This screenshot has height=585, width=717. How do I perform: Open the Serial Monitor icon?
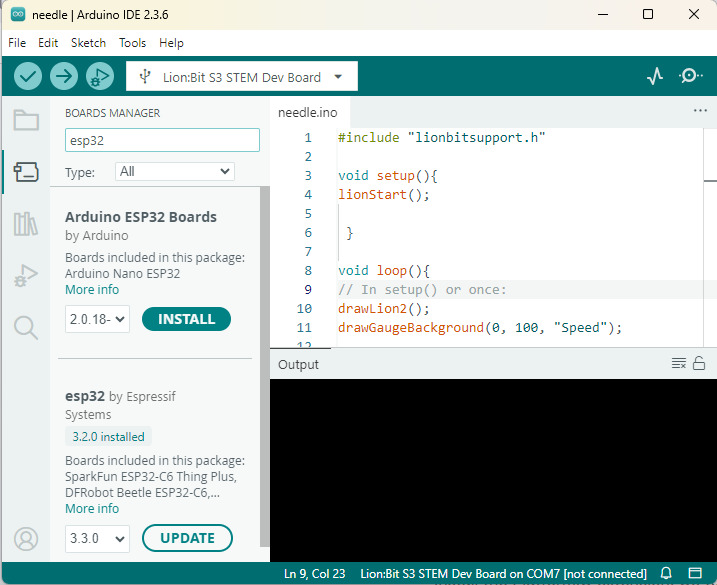point(690,76)
